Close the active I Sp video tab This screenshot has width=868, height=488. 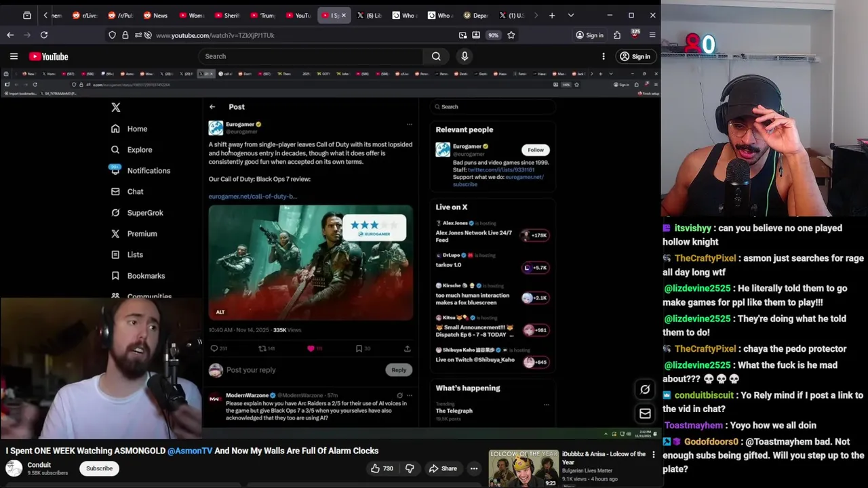click(x=343, y=15)
